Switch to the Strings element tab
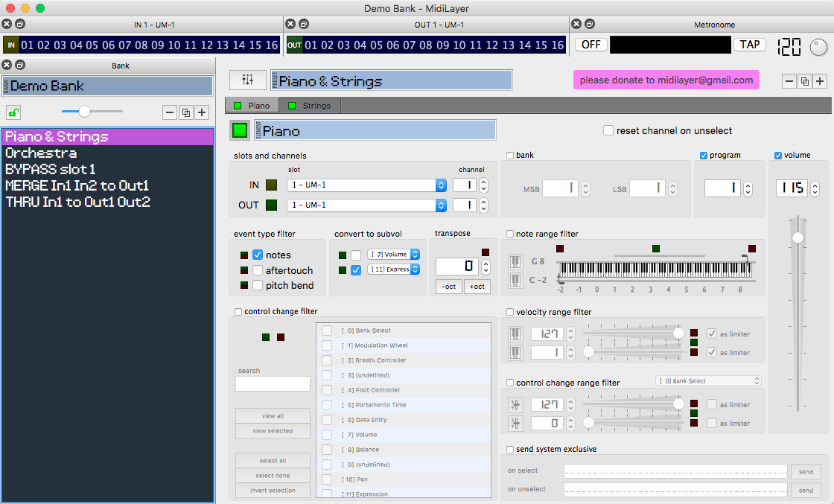The image size is (834, 504). click(x=310, y=105)
